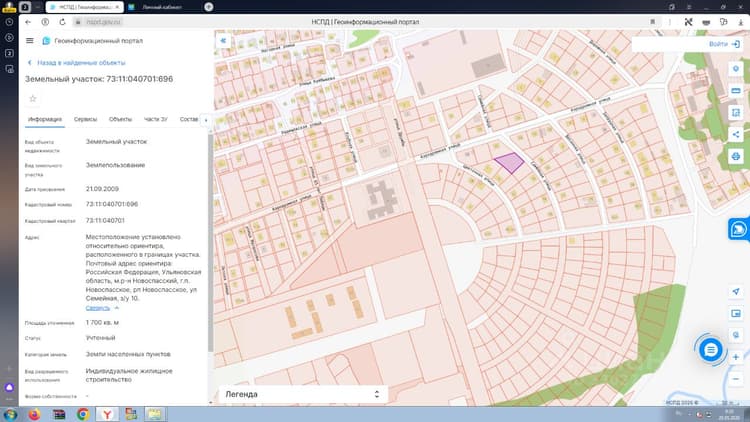Select cadastral number 73:11:040701:696 value

112,204
